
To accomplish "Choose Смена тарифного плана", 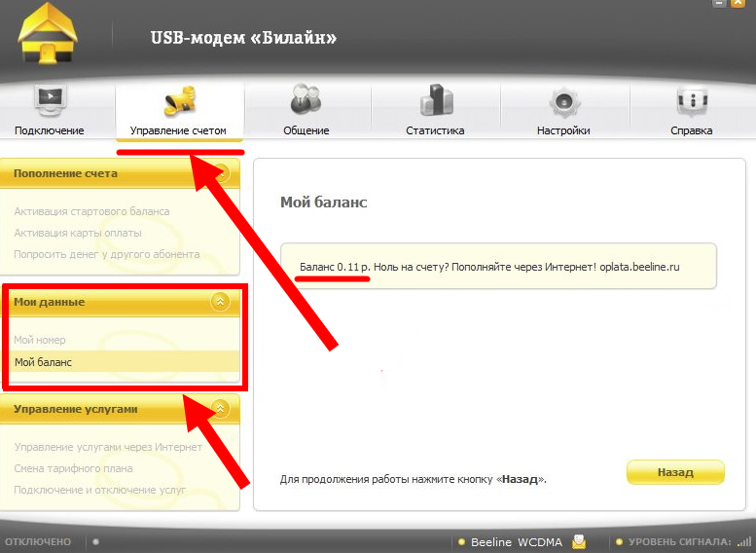I will pyautogui.click(x=73, y=468).
